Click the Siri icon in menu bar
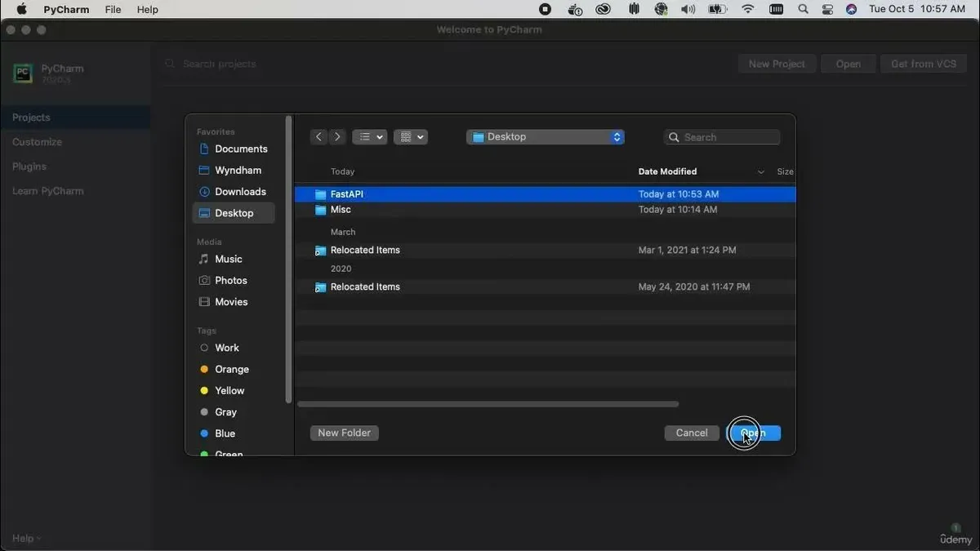The width and height of the screenshot is (980, 551). pos(852,9)
